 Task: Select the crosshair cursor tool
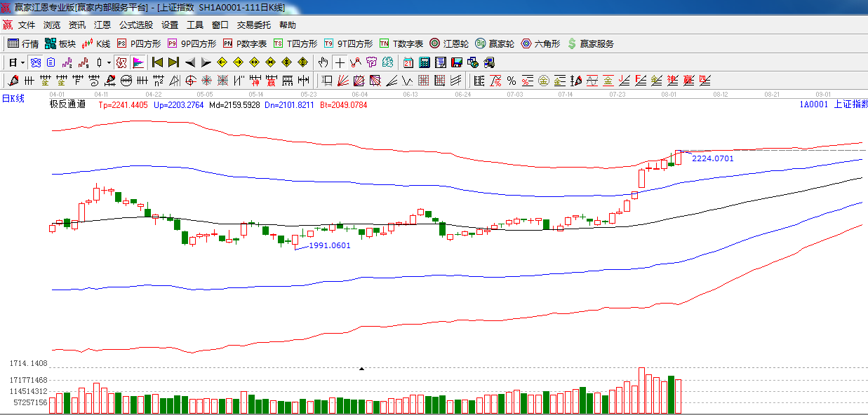point(340,62)
